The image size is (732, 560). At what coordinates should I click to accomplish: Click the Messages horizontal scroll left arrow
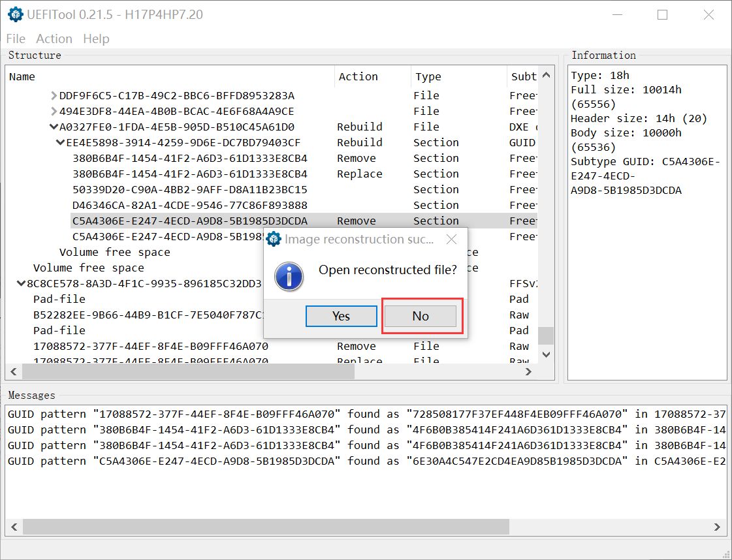[x=14, y=527]
